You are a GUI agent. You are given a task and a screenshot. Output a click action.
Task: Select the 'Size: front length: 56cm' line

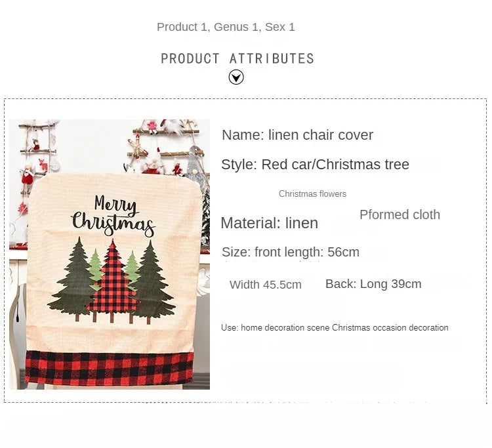291,252
